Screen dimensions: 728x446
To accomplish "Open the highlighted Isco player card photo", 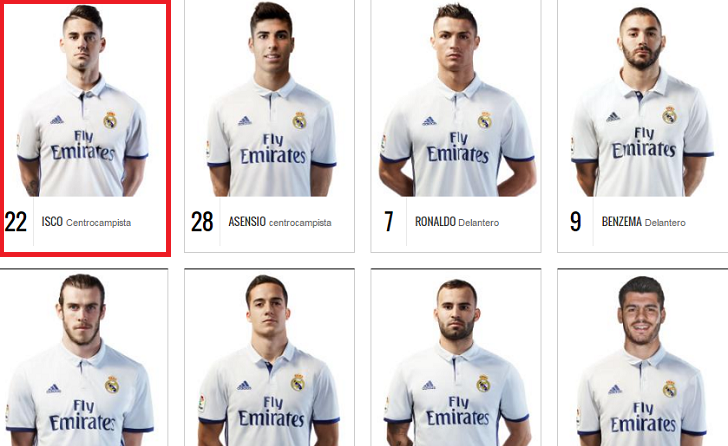I will [83, 101].
